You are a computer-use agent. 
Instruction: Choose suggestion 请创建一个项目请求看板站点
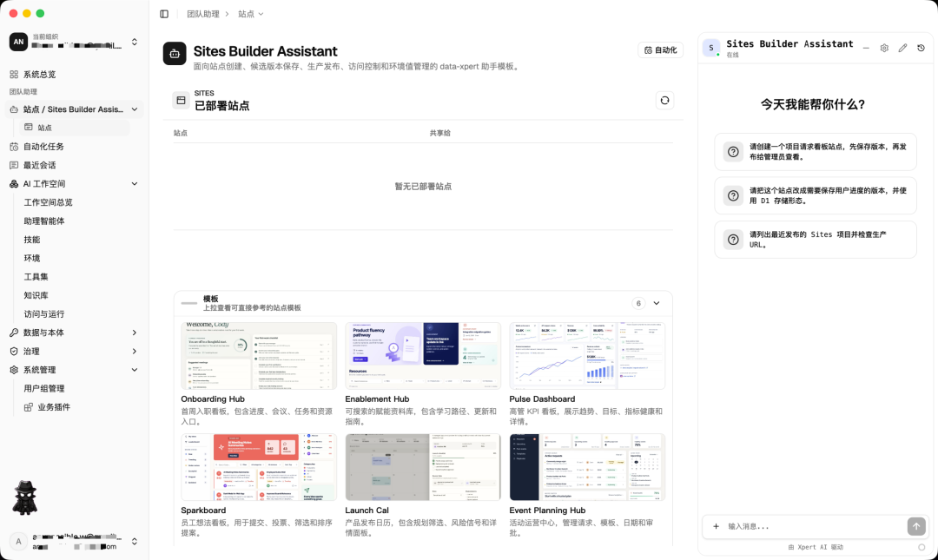(x=816, y=152)
